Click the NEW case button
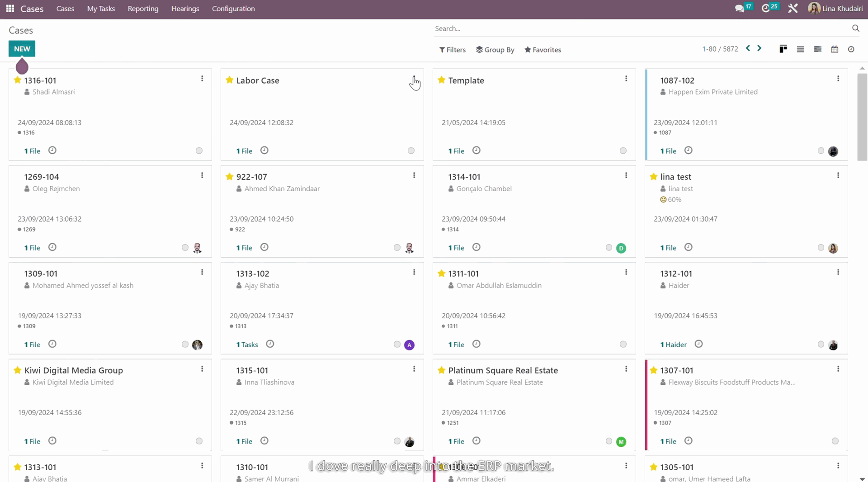 point(22,49)
